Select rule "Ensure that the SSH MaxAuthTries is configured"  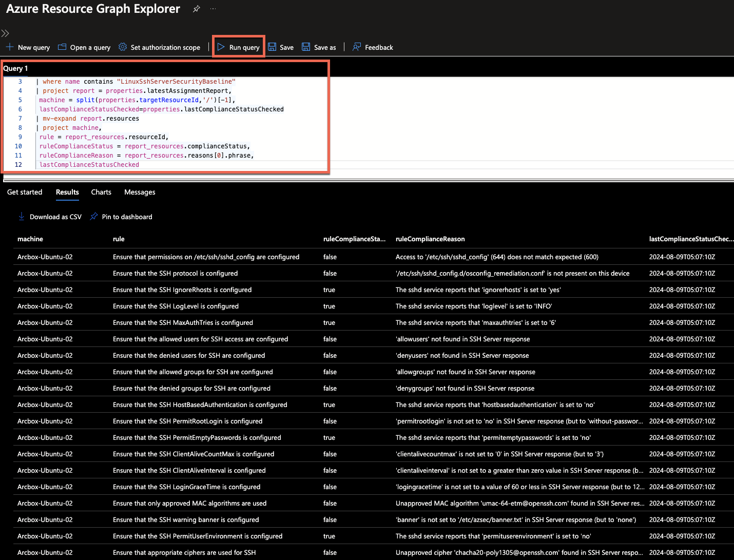(183, 323)
